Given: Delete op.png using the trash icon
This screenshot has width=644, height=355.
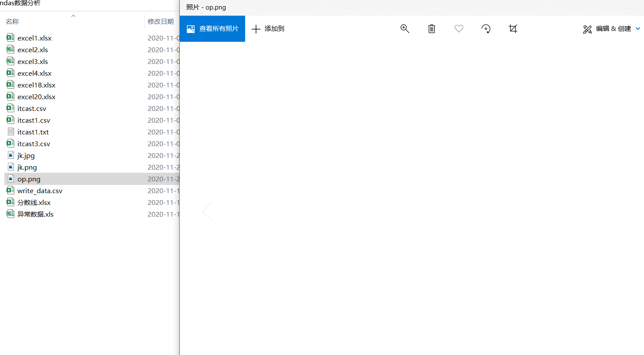Looking at the screenshot, I should pyautogui.click(x=432, y=28).
